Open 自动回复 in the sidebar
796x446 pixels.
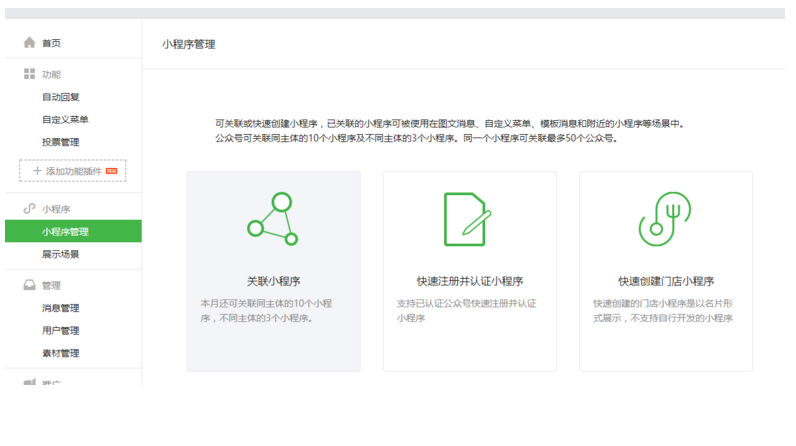pyautogui.click(x=61, y=97)
